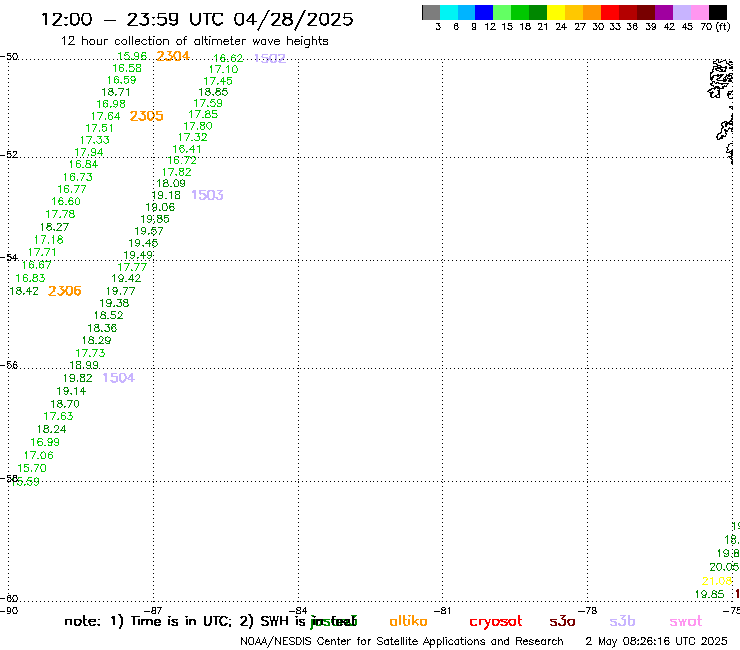This screenshot has height=650, width=740.
Task: Click the wave height value 18.24
Action: [51, 429]
